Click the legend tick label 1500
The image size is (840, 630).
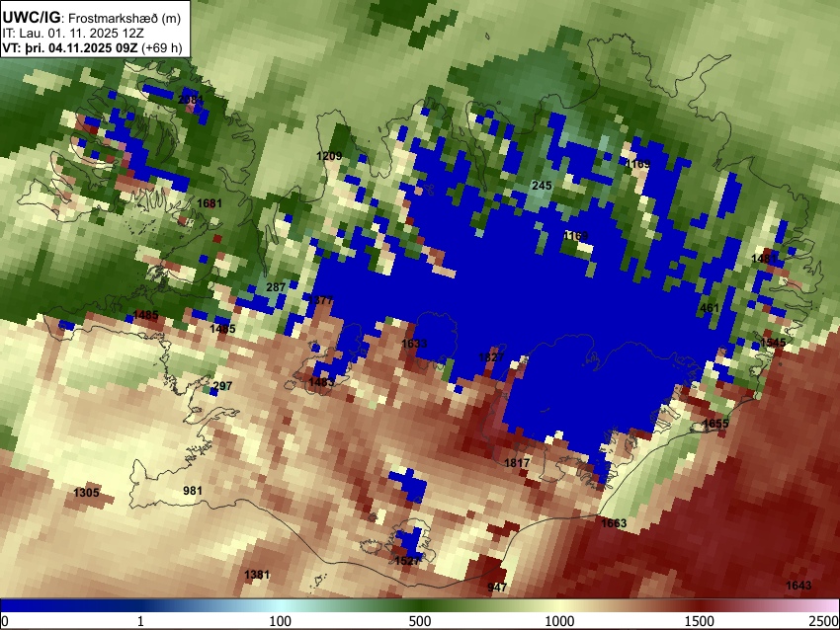pyautogui.click(x=700, y=621)
